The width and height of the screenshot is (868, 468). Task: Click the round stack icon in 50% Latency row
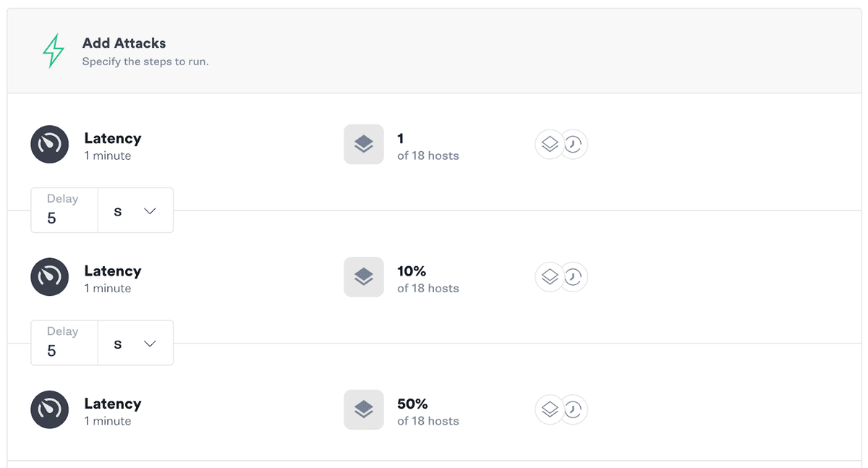coord(550,410)
